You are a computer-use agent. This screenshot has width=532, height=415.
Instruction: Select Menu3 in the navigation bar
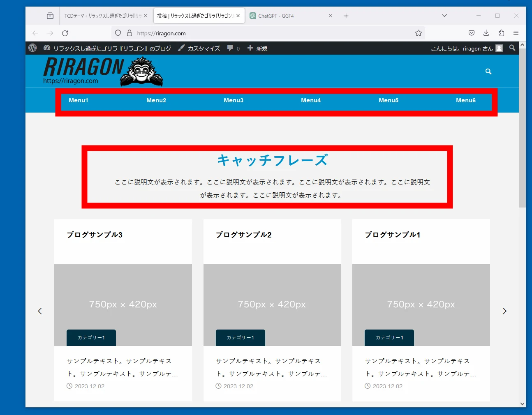[234, 100]
